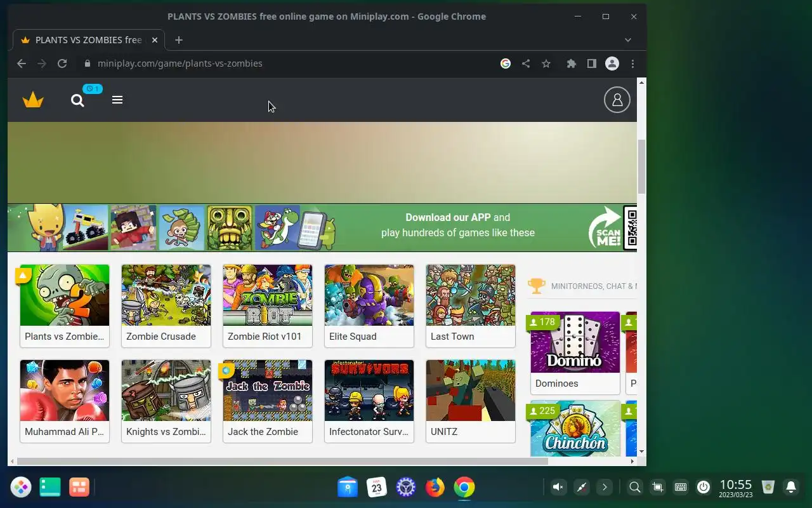Click the horizontal page scrollbar thumb
Image resolution: width=812 pixels, height=508 pixels.
tap(282, 462)
